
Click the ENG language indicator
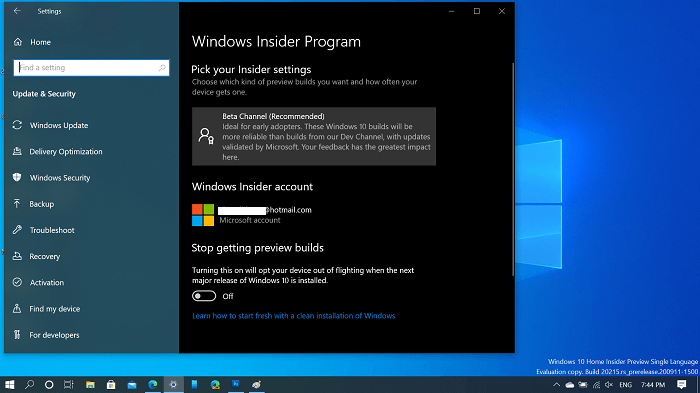(x=625, y=385)
